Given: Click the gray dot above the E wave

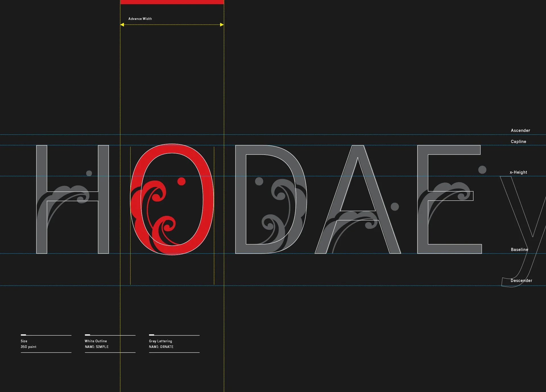Looking at the screenshot, I should (482, 170).
